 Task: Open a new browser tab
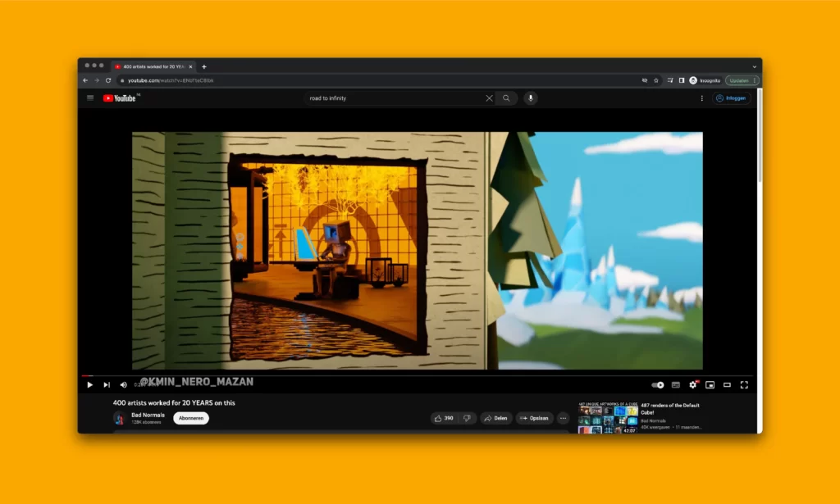click(204, 67)
